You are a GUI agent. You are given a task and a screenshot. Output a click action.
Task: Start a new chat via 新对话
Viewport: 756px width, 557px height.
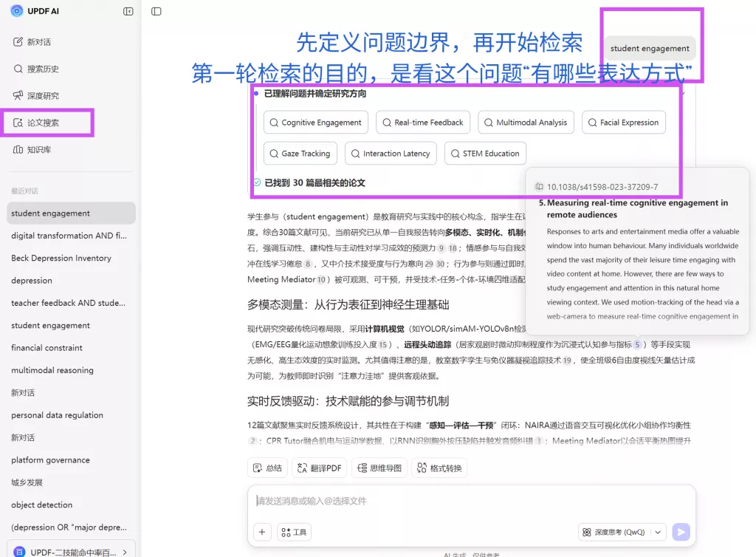pos(38,42)
